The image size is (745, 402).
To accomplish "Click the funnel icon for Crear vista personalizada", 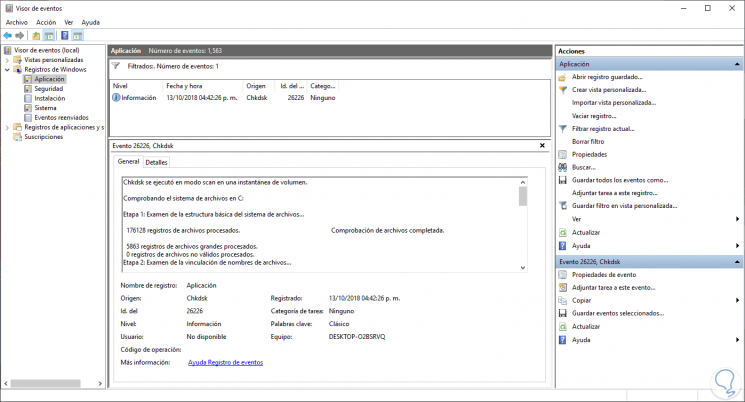I will 563,90.
